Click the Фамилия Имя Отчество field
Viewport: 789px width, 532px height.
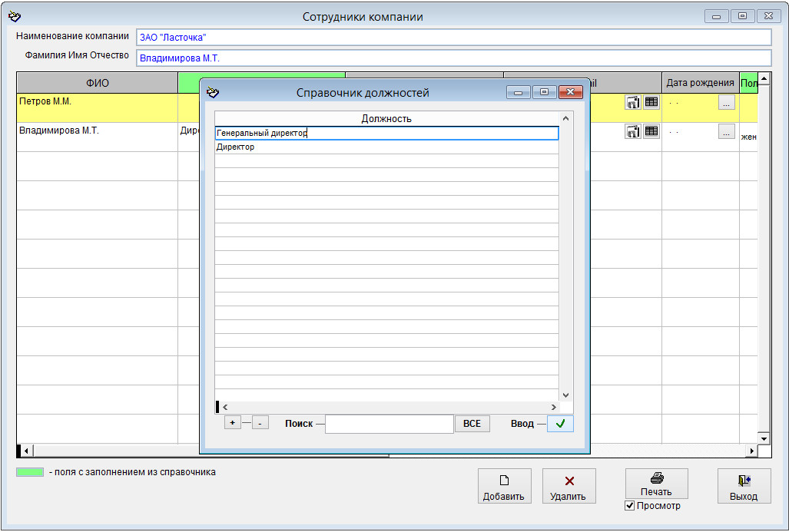click(x=453, y=58)
